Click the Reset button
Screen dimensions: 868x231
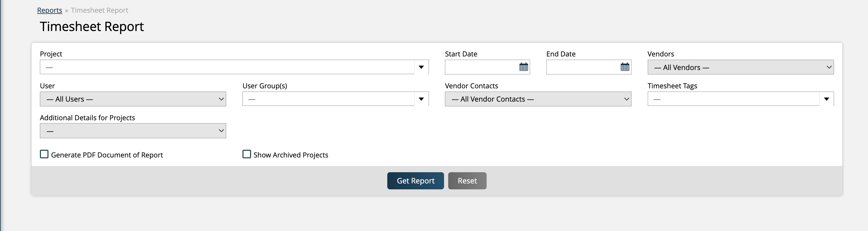click(x=467, y=181)
